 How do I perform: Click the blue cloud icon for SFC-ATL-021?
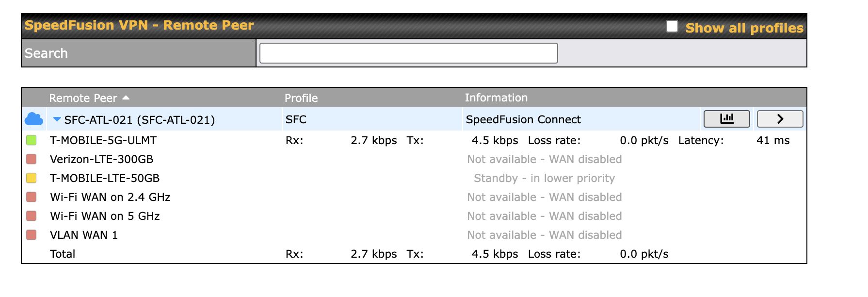point(33,119)
